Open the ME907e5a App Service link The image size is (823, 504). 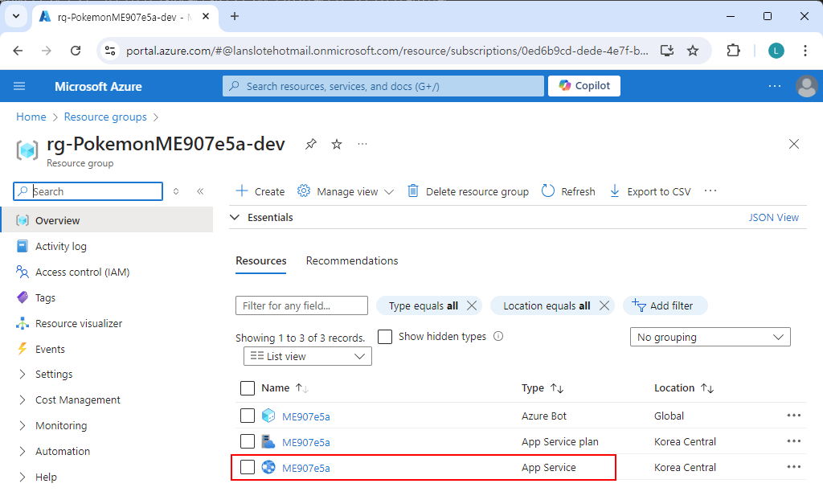tap(306, 468)
